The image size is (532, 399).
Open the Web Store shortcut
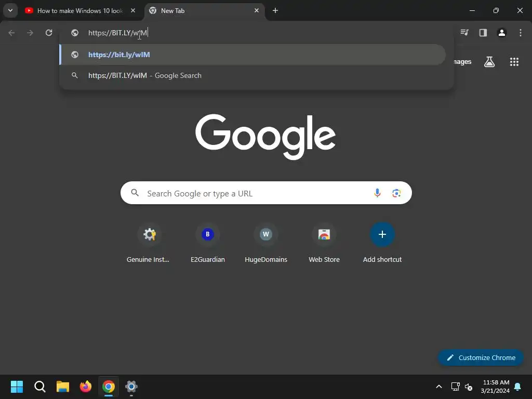tap(324, 243)
